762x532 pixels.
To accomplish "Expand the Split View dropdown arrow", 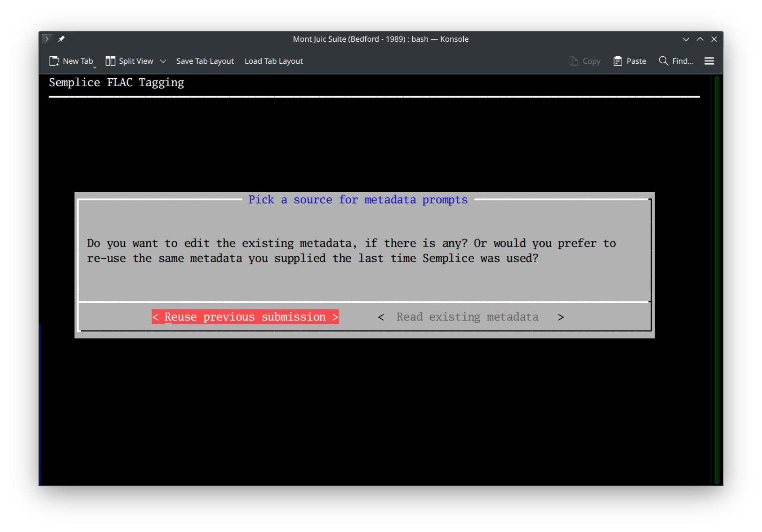I will pos(163,61).
